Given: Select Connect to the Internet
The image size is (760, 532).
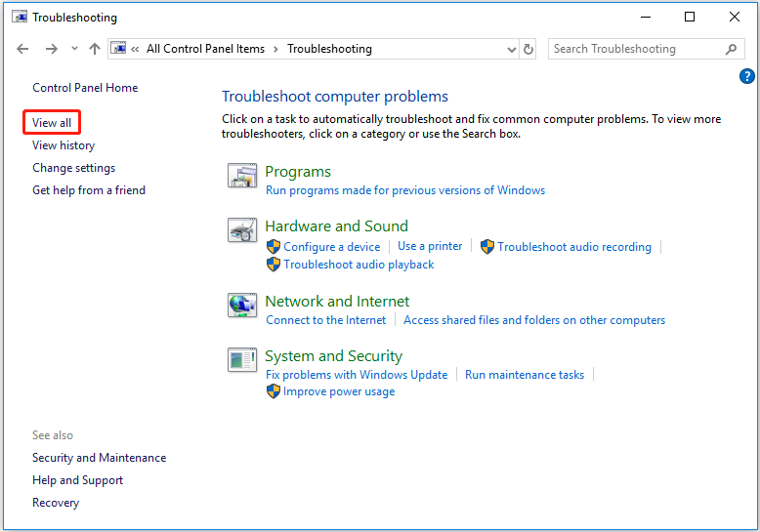Looking at the screenshot, I should 325,320.
